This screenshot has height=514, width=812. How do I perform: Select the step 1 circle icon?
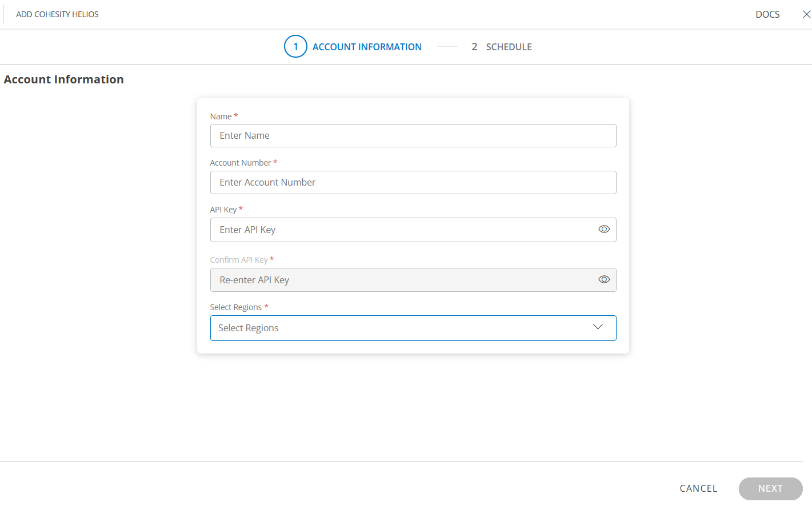[295, 47]
